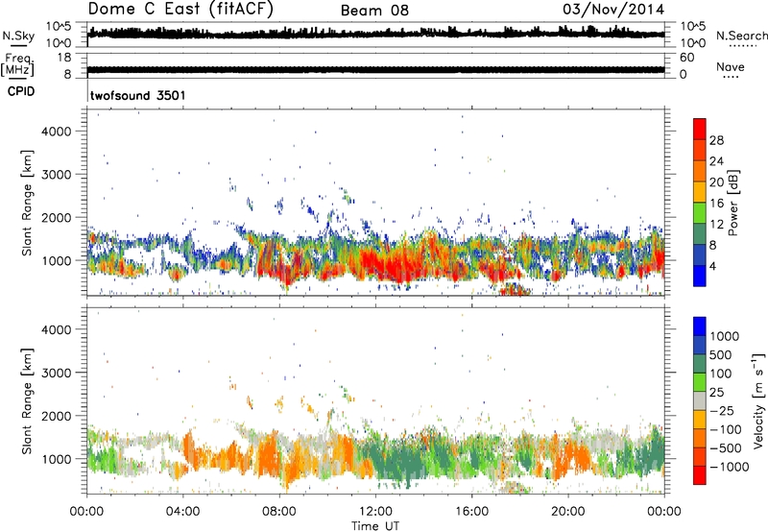Click the '16' tick on the power colorbar
Viewport: 768px width, 532px height.
(x=716, y=204)
